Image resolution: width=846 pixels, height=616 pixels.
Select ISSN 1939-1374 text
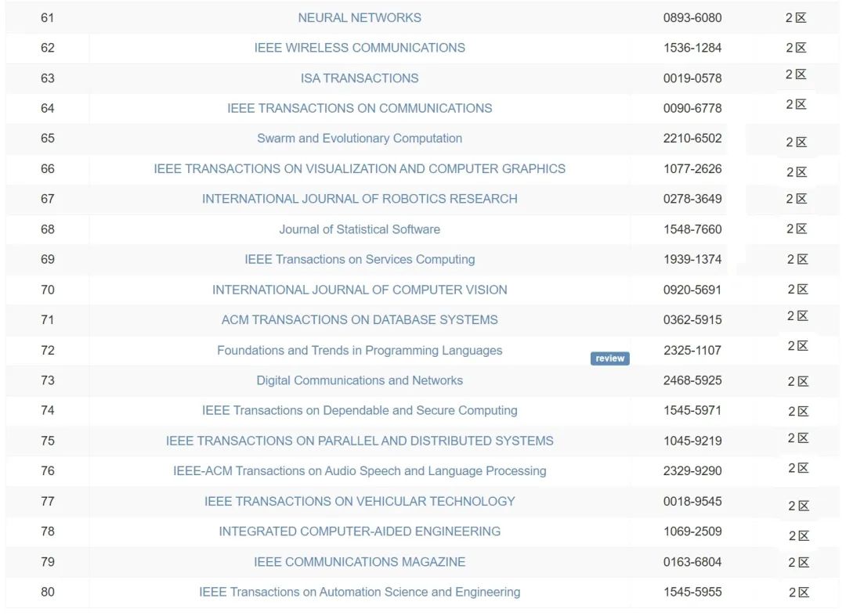click(x=692, y=259)
